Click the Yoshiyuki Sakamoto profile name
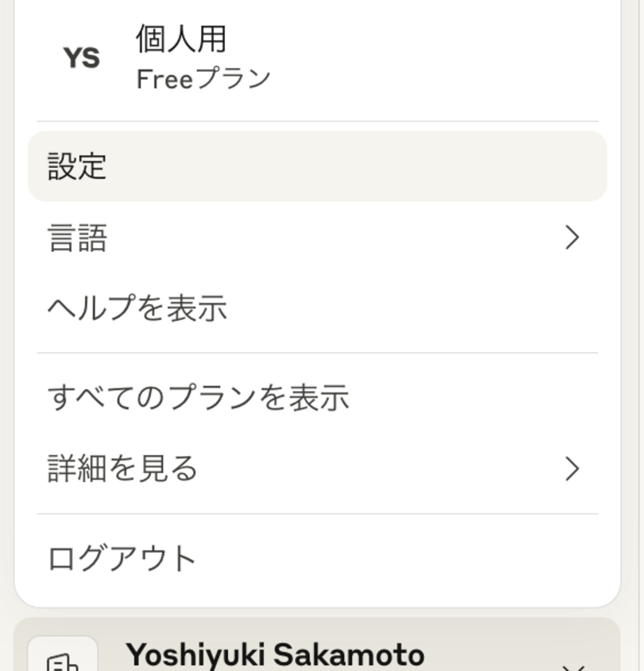 click(x=275, y=655)
